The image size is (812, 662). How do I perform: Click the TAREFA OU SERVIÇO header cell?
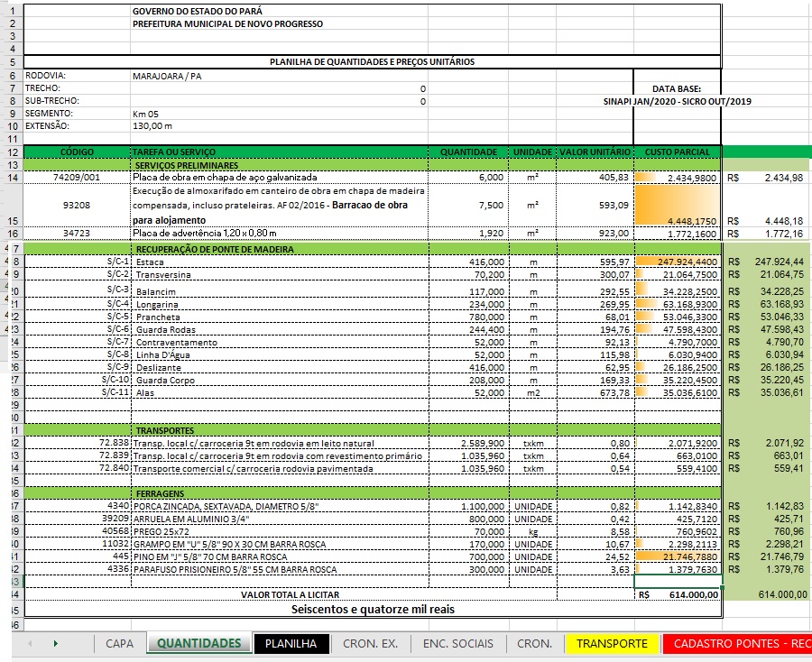point(279,152)
